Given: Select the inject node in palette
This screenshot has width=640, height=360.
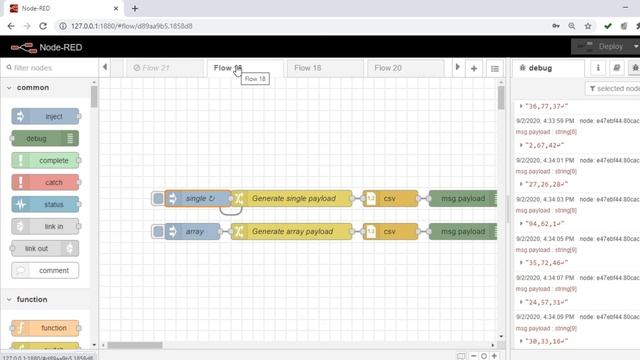Looking at the screenshot, I should (x=45, y=116).
